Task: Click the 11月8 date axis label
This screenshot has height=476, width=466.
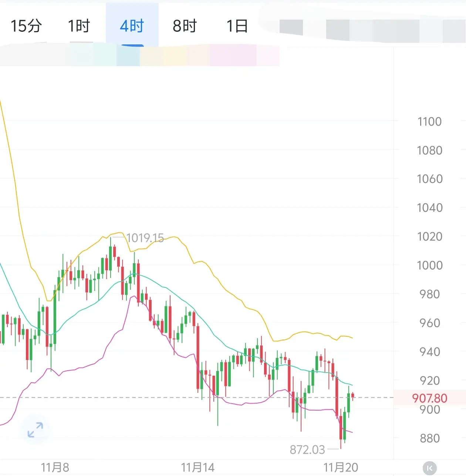Action: pos(55,467)
